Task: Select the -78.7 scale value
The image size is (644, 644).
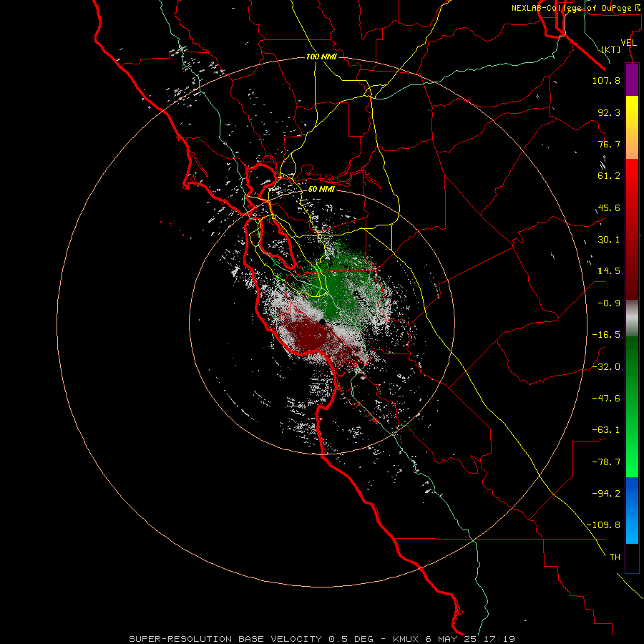Action: point(606,462)
